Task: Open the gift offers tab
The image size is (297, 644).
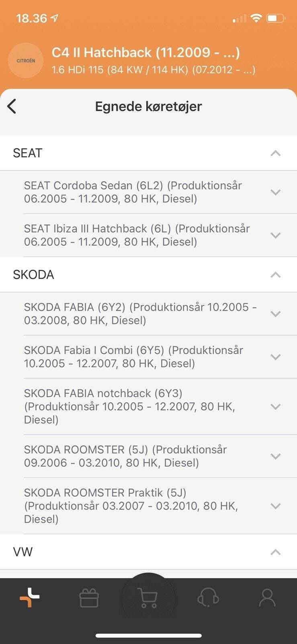Action: click(89, 598)
